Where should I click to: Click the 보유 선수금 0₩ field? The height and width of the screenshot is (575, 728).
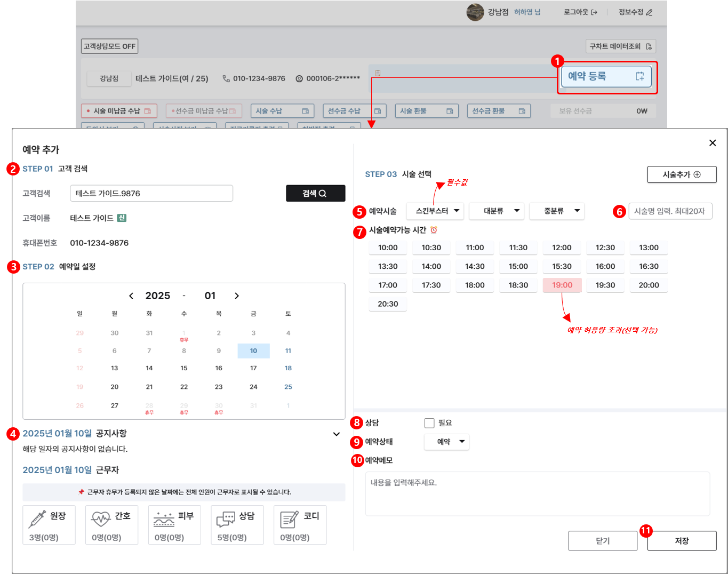603,111
